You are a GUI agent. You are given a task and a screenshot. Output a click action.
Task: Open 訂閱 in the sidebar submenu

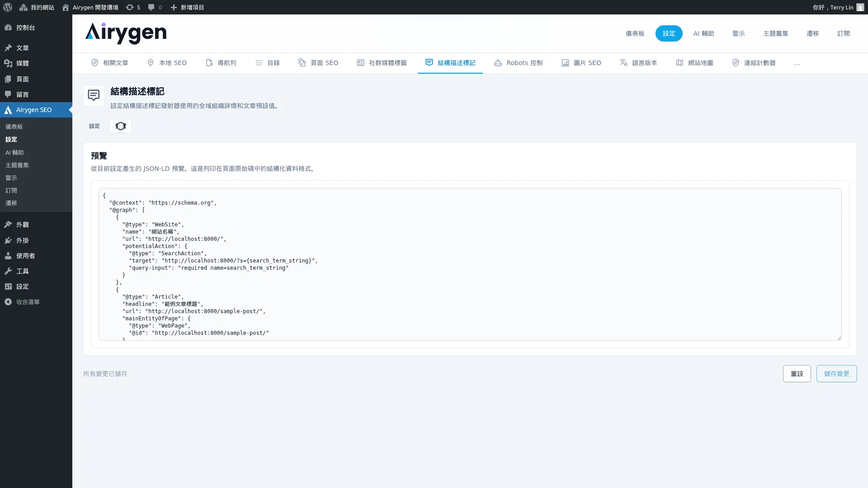tap(11, 191)
